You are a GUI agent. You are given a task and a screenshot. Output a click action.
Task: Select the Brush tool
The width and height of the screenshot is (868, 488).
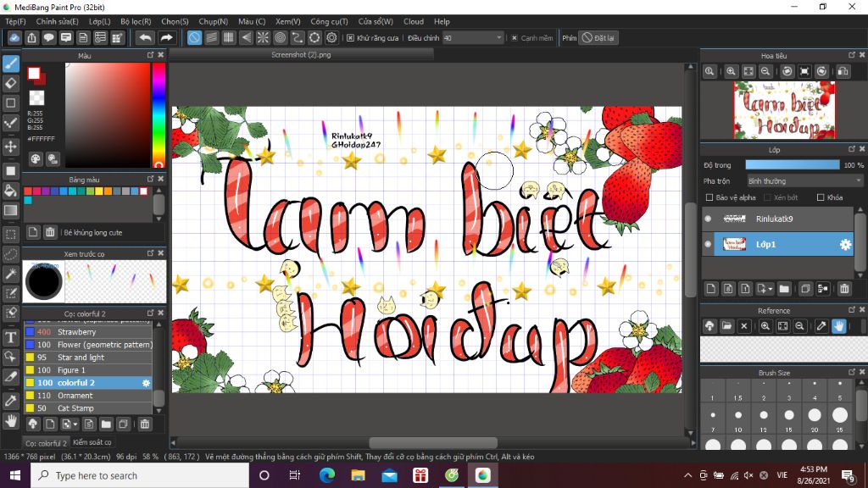(10, 64)
